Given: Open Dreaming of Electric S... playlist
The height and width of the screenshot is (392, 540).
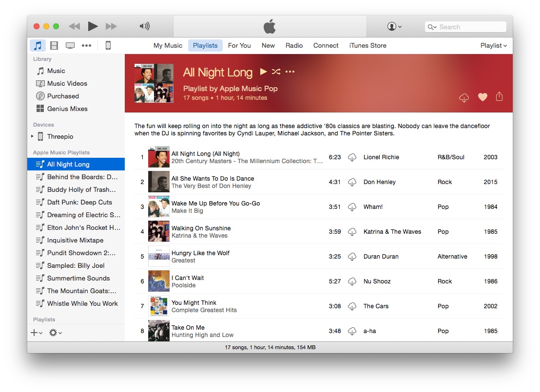Looking at the screenshot, I should 76,215.
